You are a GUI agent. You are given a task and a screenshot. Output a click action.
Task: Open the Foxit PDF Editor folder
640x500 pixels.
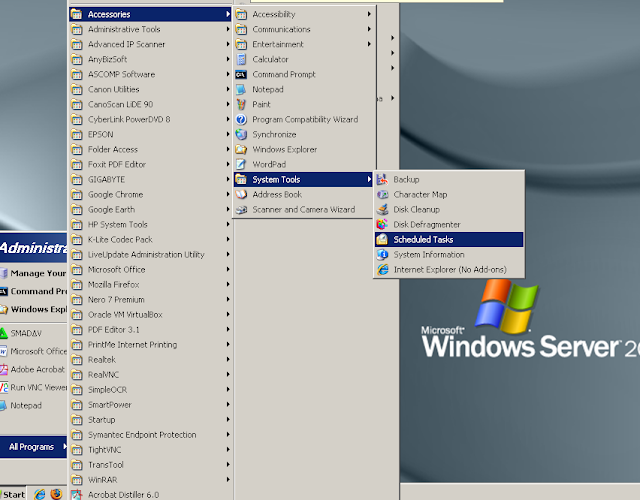pos(150,164)
